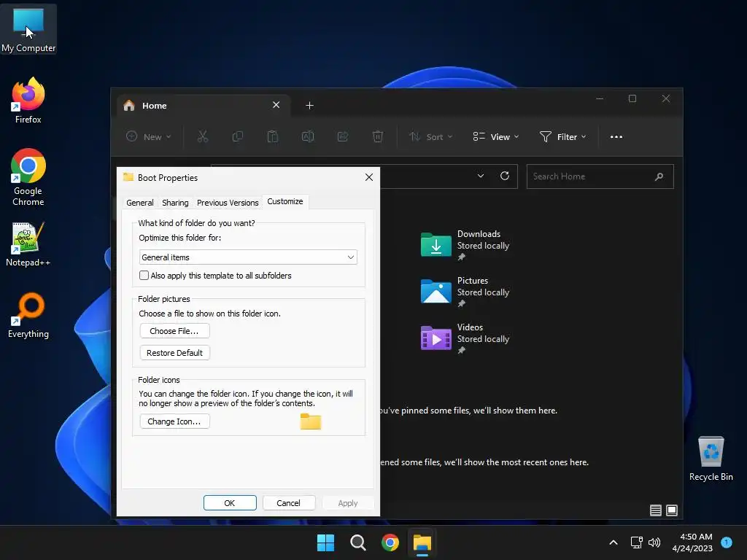The width and height of the screenshot is (747, 560).
Task: Open network icon in system tray
Action: click(636, 542)
